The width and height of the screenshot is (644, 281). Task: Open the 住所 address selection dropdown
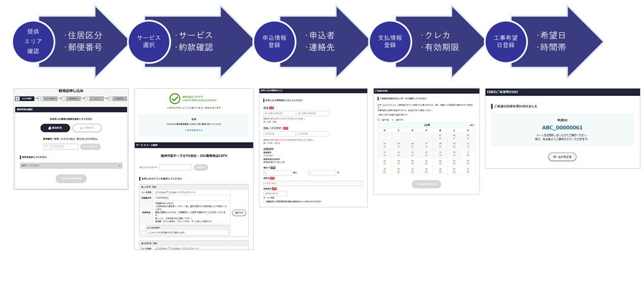[x=70, y=165]
